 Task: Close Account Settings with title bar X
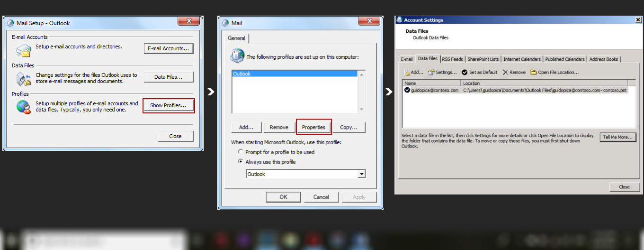638,20
